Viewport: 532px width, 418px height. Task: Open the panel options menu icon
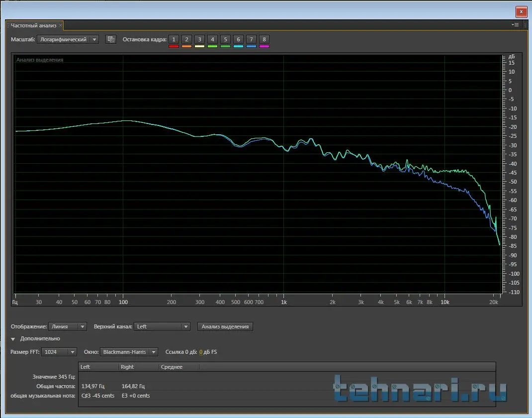coord(515,24)
